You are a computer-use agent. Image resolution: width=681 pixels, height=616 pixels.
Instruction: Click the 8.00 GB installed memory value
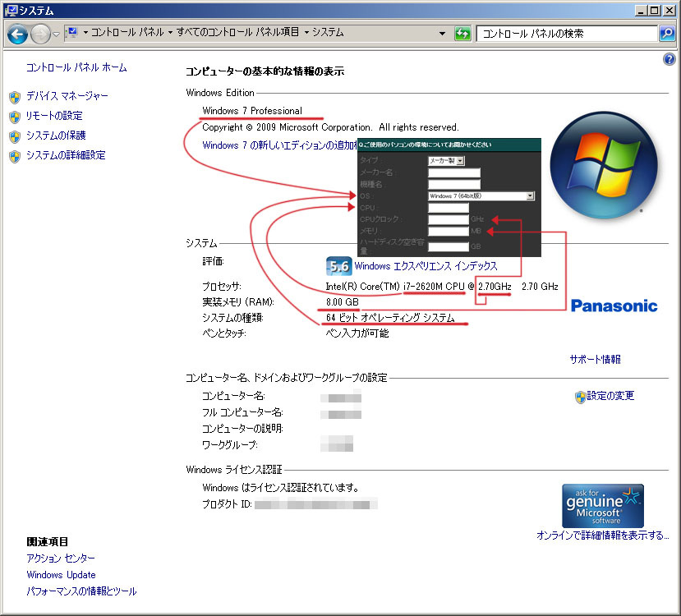(x=343, y=302)
